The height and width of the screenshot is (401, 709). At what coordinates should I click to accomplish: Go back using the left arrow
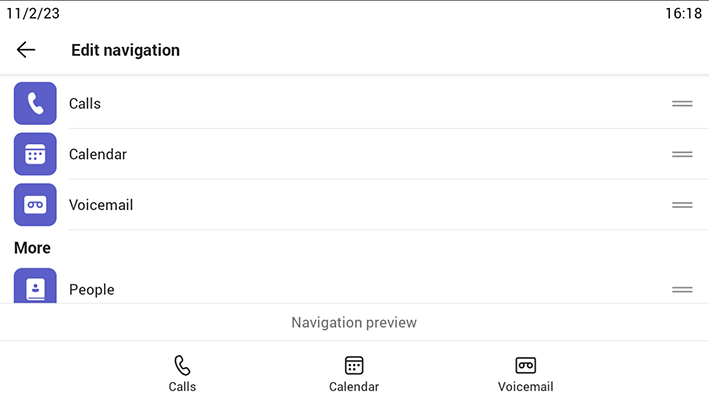pyautogui.click(x=26, y=50)
